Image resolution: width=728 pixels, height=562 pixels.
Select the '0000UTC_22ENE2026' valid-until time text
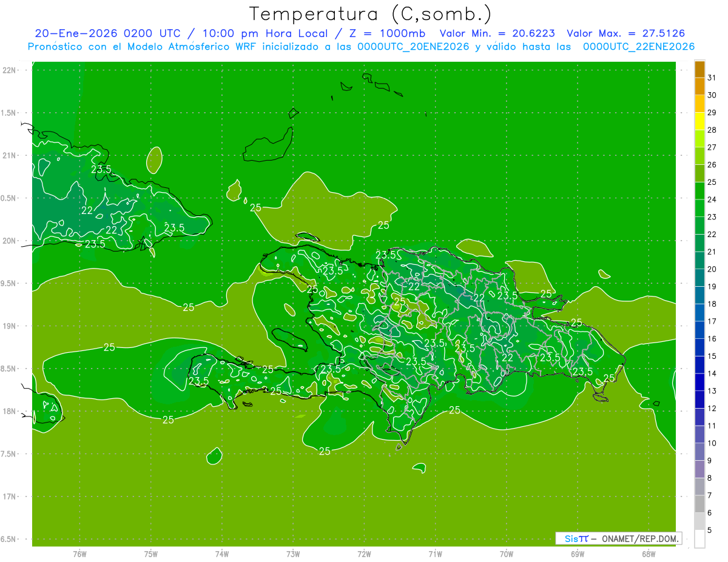pos(638,47)
